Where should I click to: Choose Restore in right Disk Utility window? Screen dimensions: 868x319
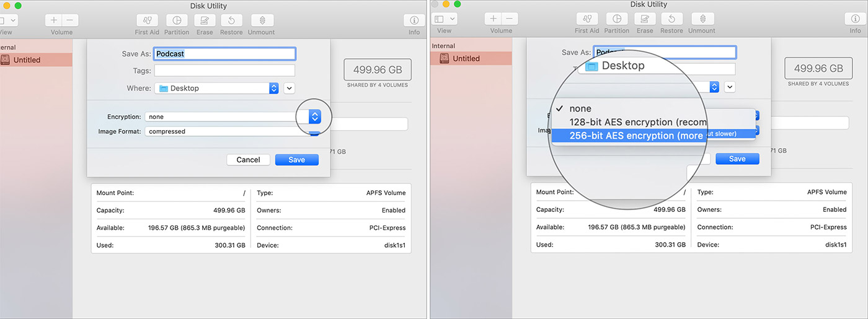click(671, 19)
